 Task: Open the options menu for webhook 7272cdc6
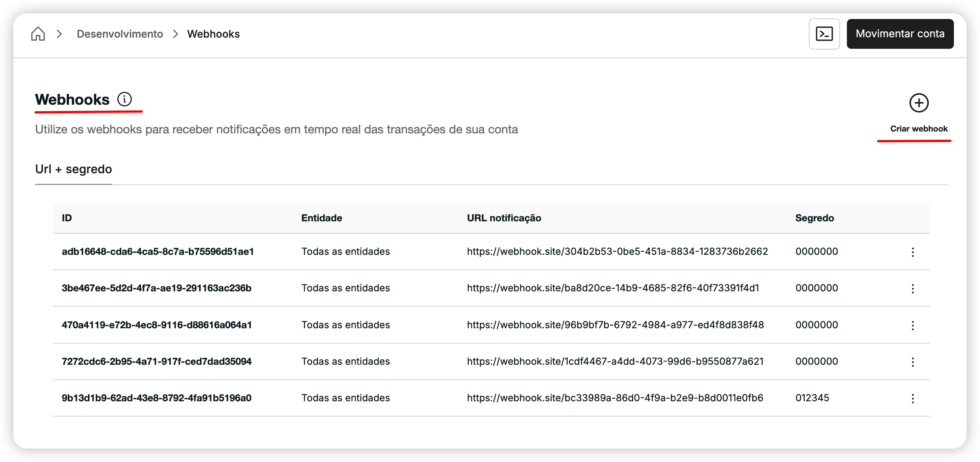click(913, 362)
